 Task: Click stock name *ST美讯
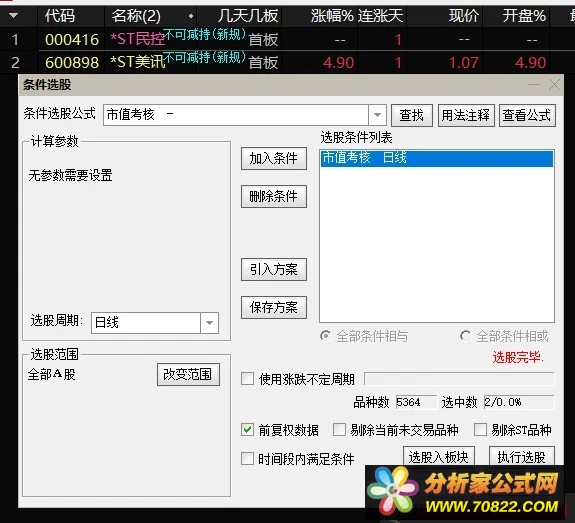click(x=138, y=62)
